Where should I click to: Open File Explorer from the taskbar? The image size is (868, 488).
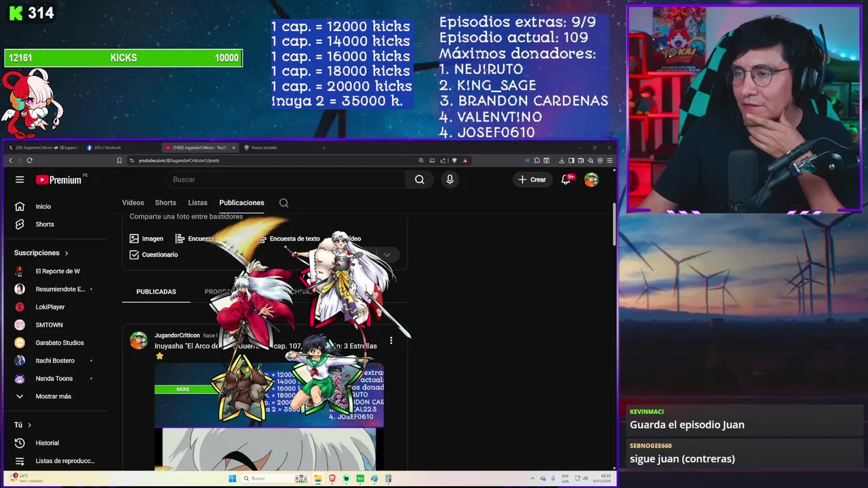click(x=318, y=479)
